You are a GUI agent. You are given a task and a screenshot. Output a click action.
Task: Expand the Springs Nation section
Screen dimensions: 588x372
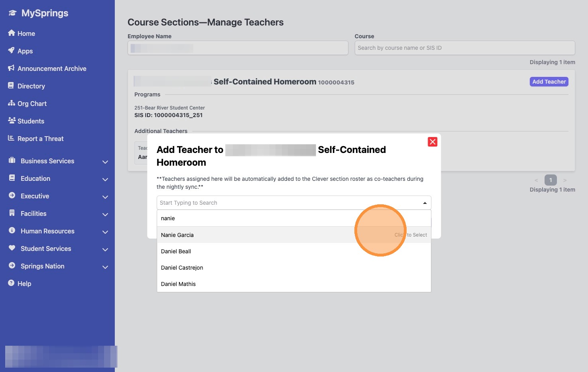tap(105, 267)
